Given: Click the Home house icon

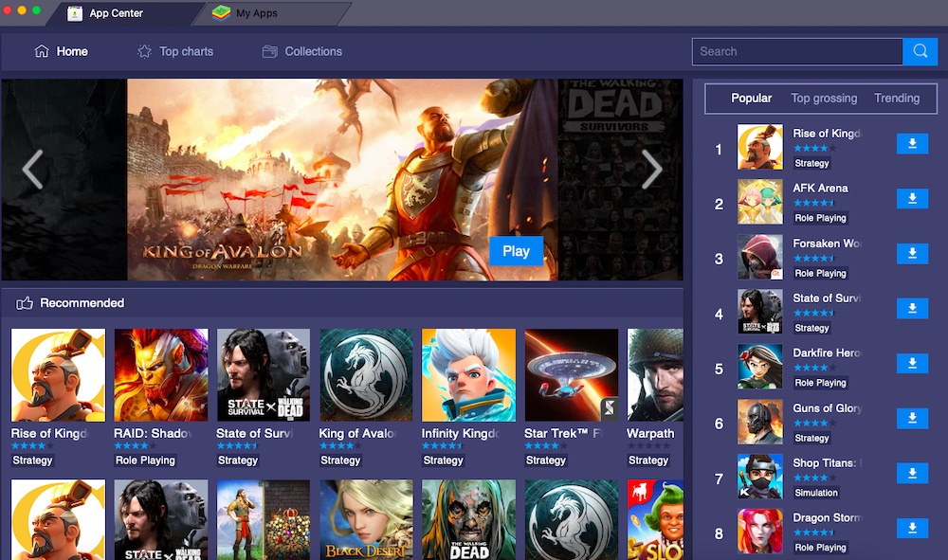Looking at the screenshot, I should (x=42, y=51).
